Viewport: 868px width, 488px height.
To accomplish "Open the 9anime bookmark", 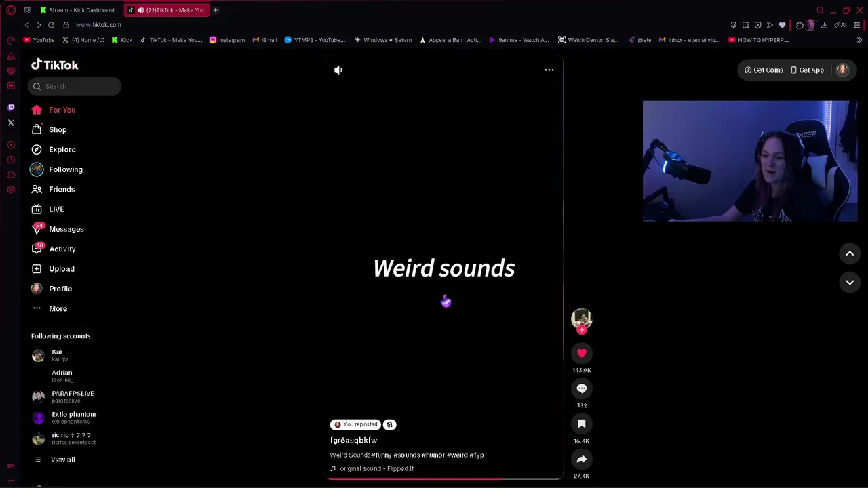I will coord(519,40).
